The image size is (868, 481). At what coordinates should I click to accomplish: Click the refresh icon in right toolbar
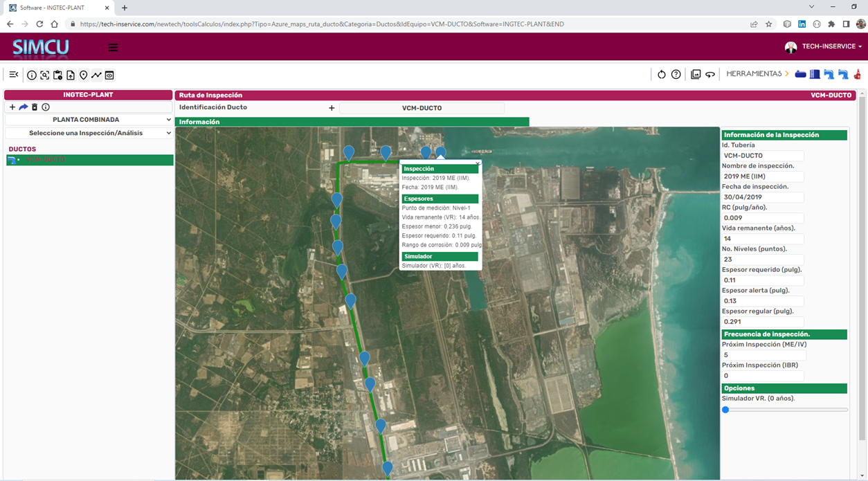tap(661, 75)
